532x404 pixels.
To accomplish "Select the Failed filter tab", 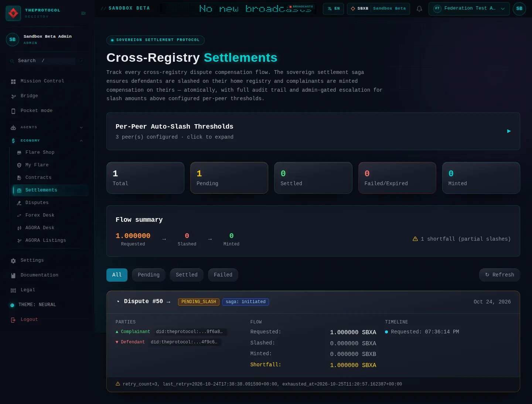I will [223, 275].
